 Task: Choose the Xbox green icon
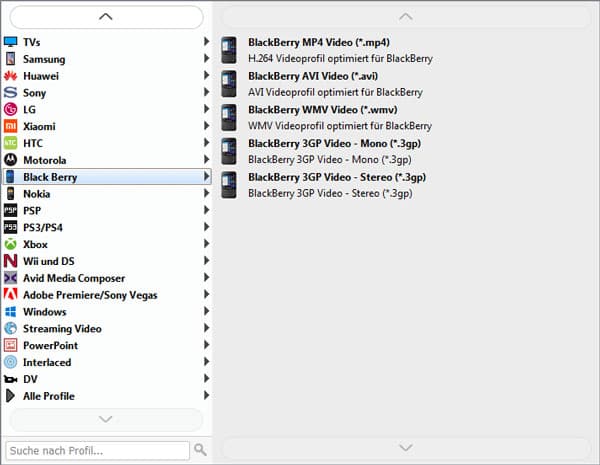click(11, 244)
